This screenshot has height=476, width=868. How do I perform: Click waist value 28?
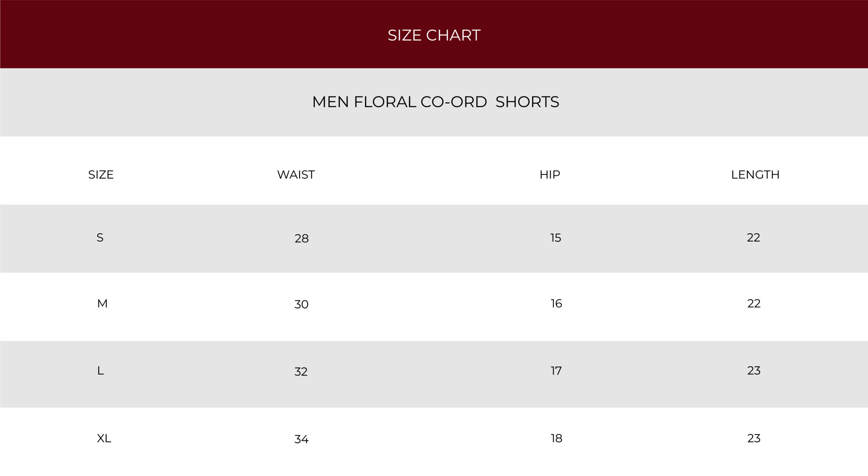click(x=301, y=239)
